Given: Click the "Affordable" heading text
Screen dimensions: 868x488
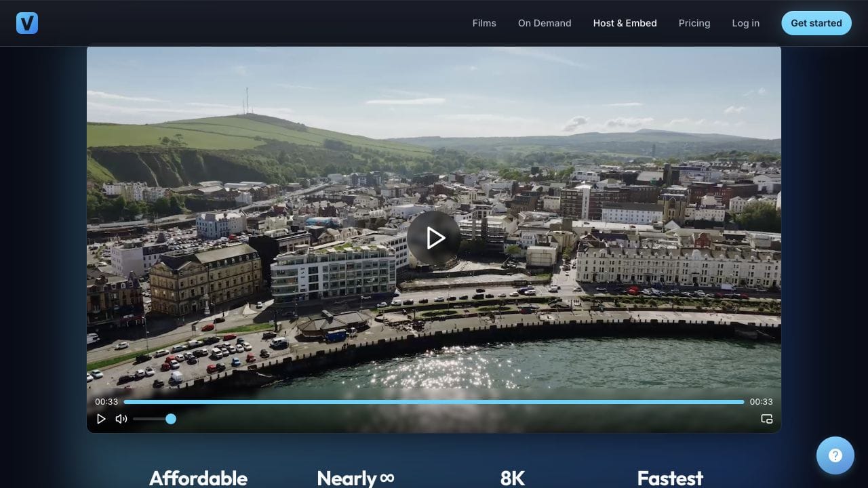Looking at the screenshot, I should 198,478.
